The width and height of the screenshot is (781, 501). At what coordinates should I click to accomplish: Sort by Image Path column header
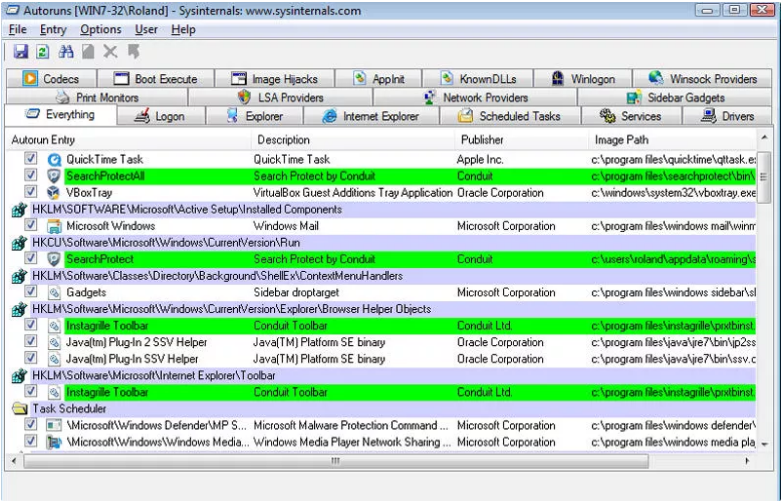[x=672, y=140]
